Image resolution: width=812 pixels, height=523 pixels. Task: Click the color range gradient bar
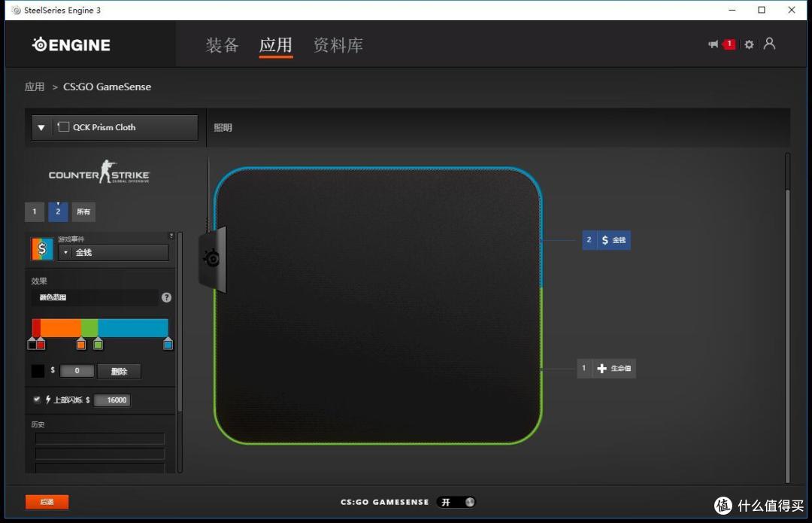coord(100,328)
